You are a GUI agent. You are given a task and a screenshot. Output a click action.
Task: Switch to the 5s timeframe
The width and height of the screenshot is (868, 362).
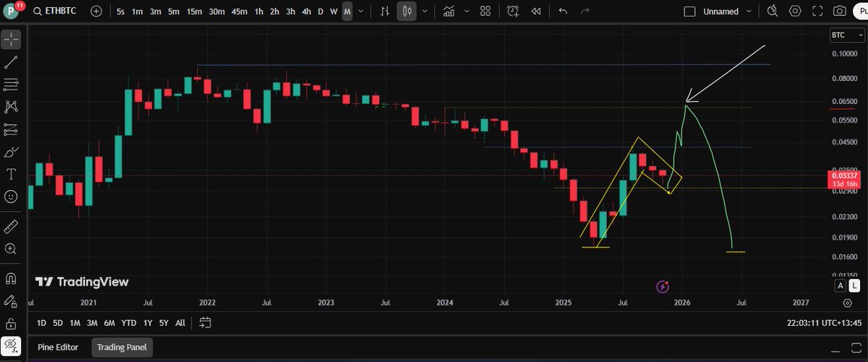pyautogui.click(x=121, y=12)
